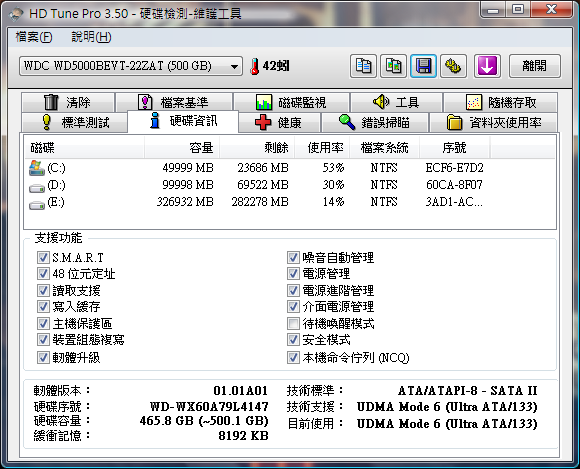The width and height of the screenshot is (580, 469).
Task: Click the 剩餘 column header
Action: tap(257, 148)
